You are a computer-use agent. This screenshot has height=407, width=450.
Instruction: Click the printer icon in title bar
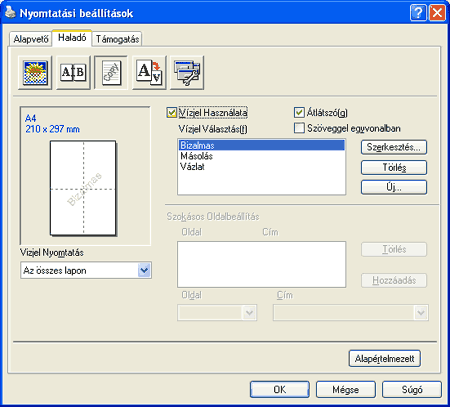(10, 12)
